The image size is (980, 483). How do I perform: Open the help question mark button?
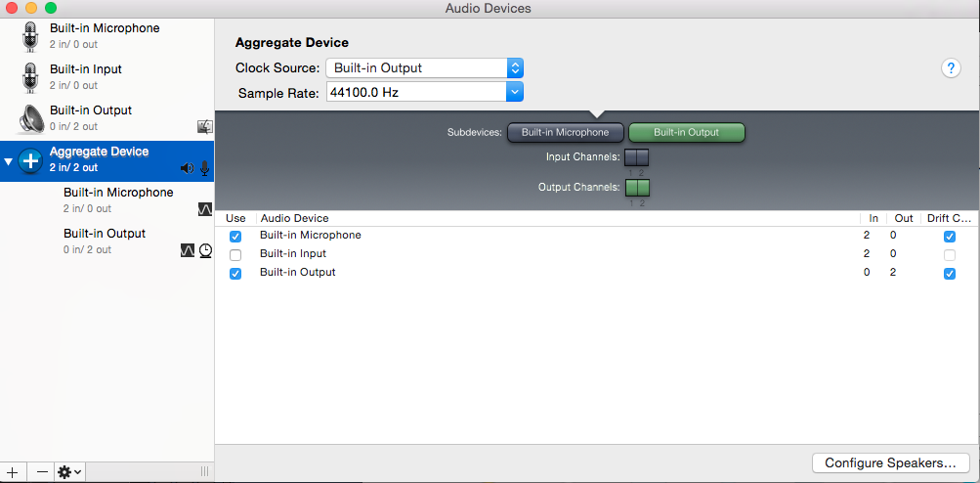[x=951, y=68]
